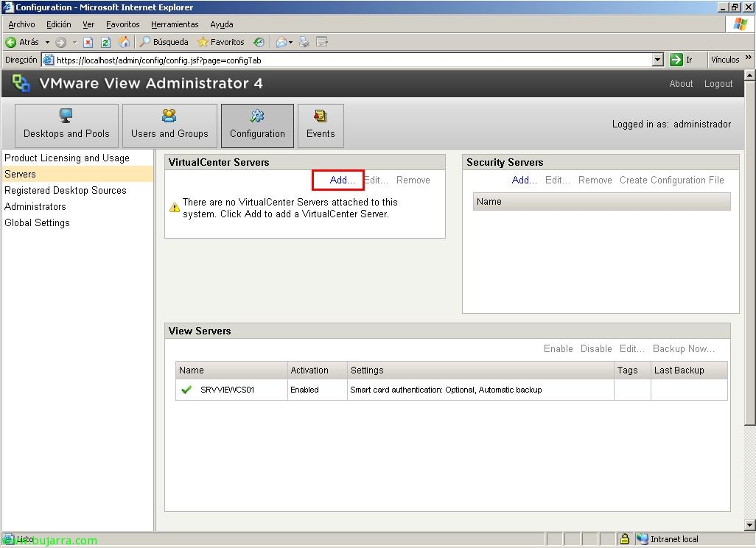
Task: Click the Tags column header
Action: [632, 370]
